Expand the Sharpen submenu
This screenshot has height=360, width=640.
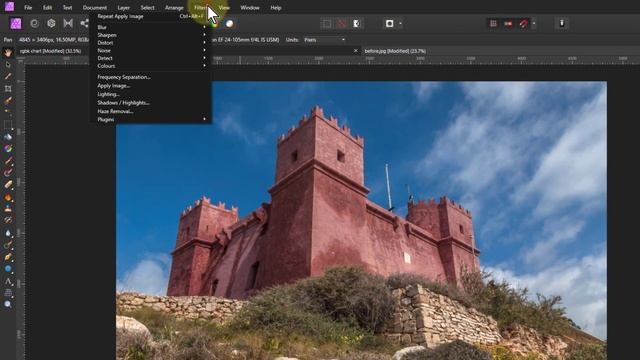(x=151, y=35)
